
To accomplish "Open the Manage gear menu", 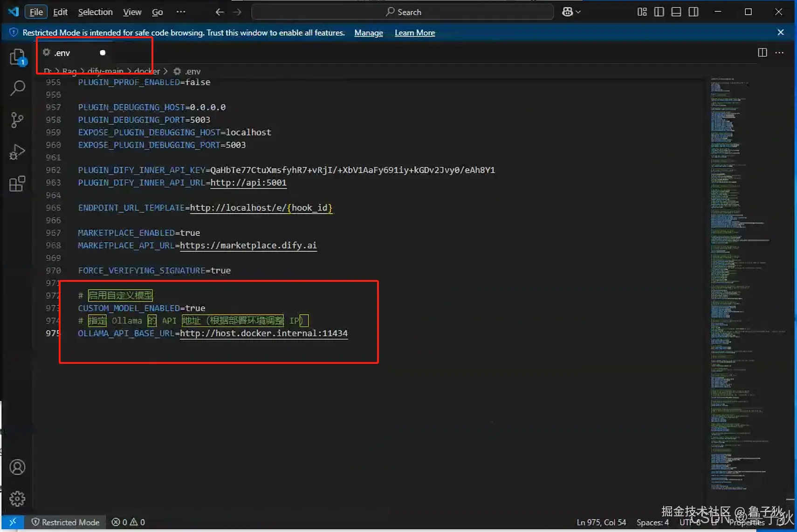I will [x=17, y=499].
